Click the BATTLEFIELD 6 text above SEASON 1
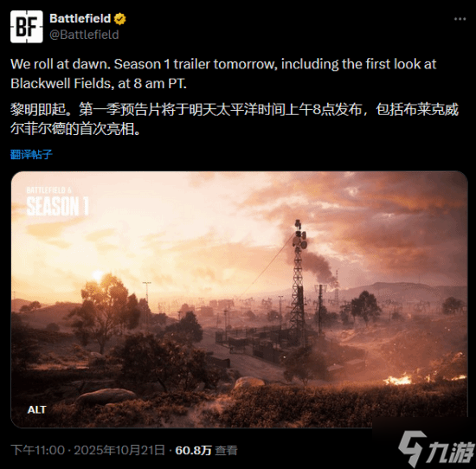 48,190
